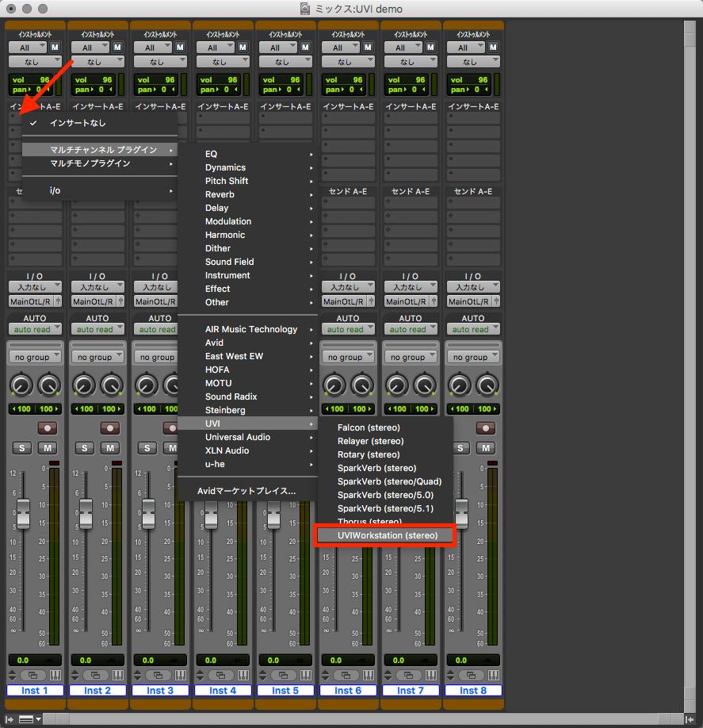Record-enable the Inst 8 track
This screenshot has height=728, width=703.
point(486,428)
